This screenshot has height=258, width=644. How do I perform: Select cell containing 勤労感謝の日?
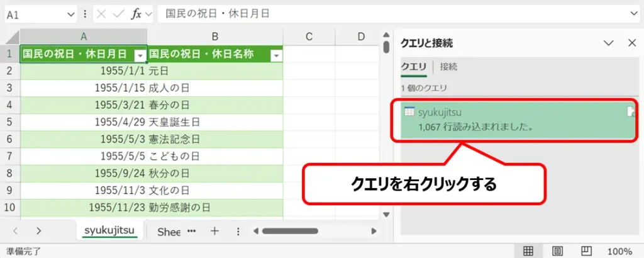click(215, 208)
